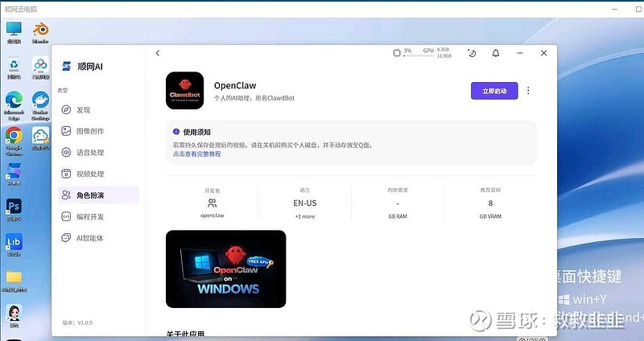This screenshot has height=341, width=644.
Task: Open the Recycle Bin desktop icon
Action: pyautogui.click(x=14, y=68)
